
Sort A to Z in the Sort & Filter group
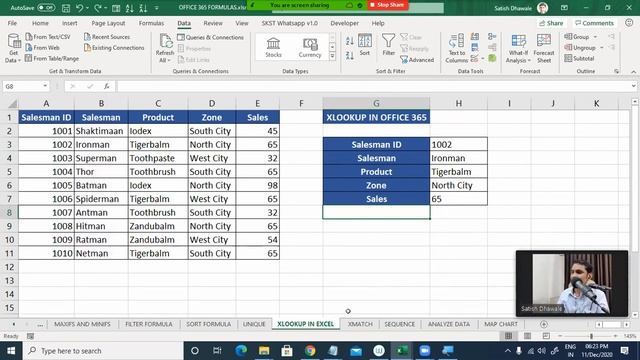(x=350, y=41)
